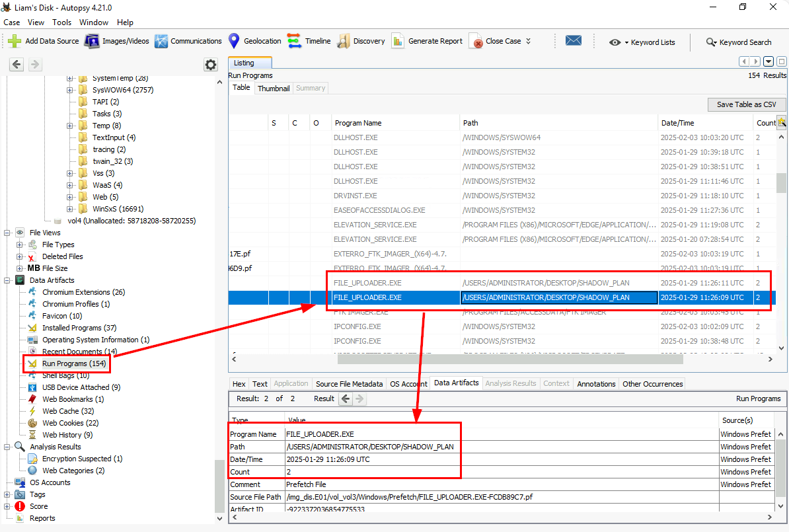This screenshot has width=789, height=532.
Task: Switch to the Source File Metadata tab
Action: [x=349, y=384]
